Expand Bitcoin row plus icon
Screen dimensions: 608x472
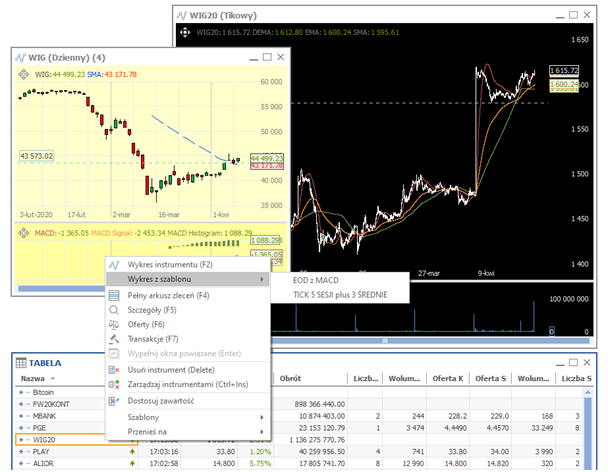point(21,392)
